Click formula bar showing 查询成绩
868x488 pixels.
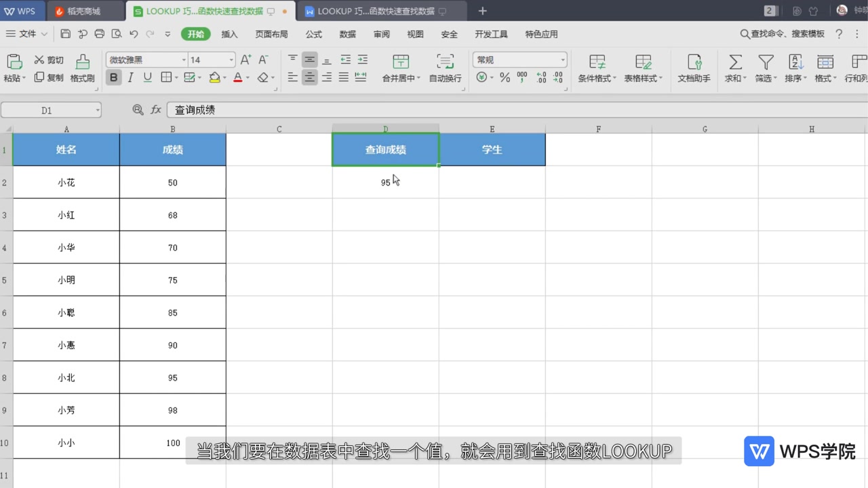pos(518,110)
